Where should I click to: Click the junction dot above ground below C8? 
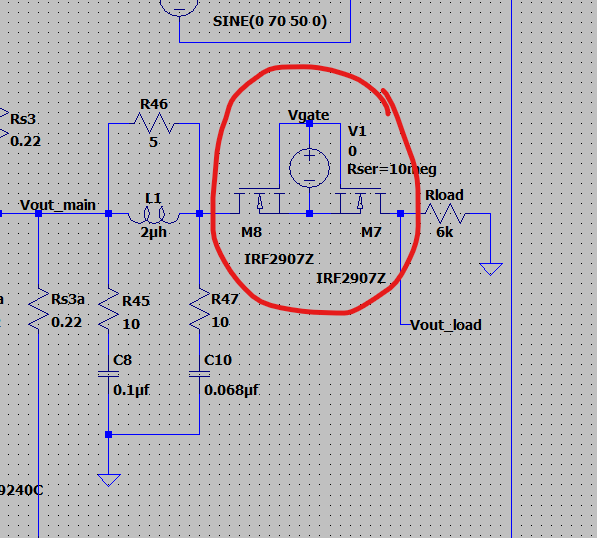pos(109,434)
